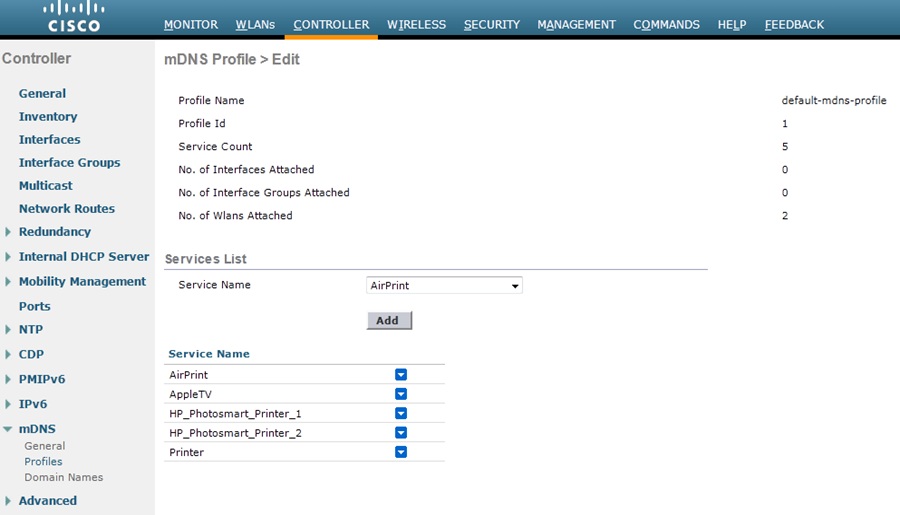The width and height of the screenshot is (900, 515).
Task: Open the blue dropdown icon for AppleTV row
Action: point(401,394)
